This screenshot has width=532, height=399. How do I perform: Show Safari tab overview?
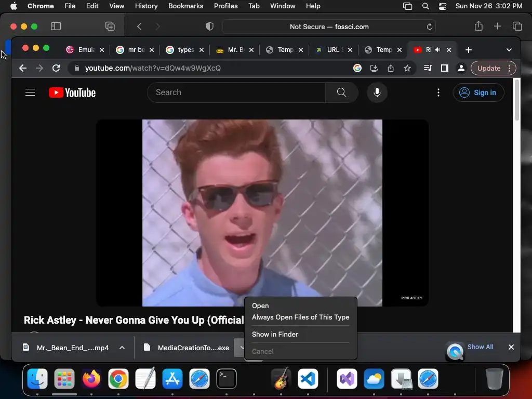[x=517, y=26]
